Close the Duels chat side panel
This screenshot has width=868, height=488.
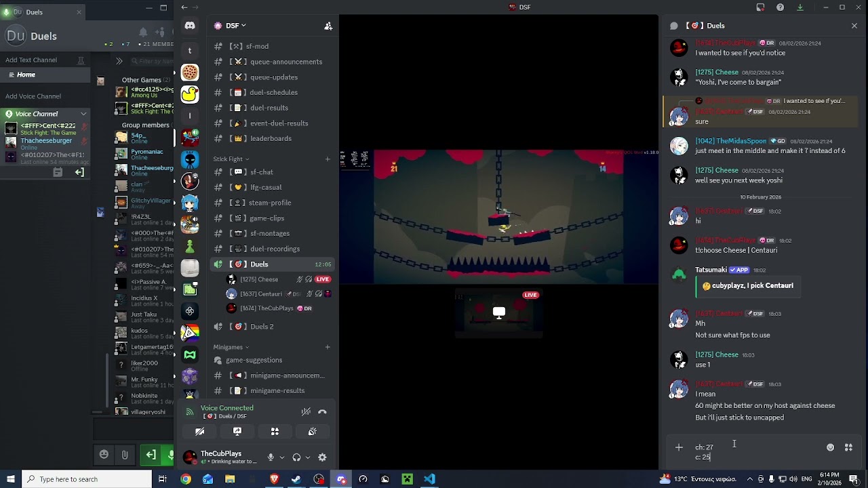854,26
